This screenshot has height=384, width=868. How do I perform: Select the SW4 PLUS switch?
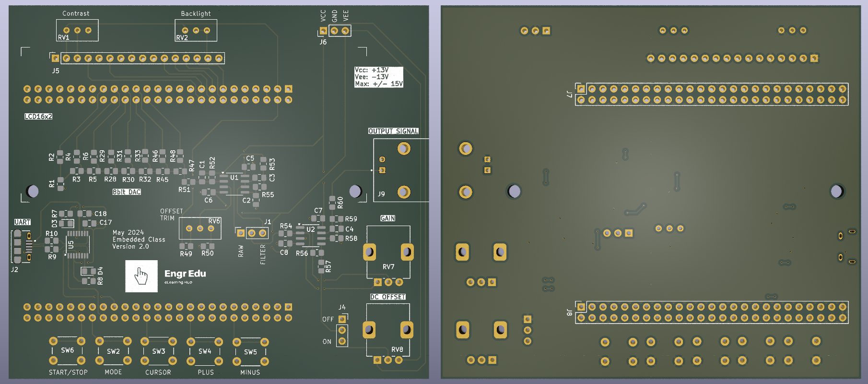[x=205, y=351]
